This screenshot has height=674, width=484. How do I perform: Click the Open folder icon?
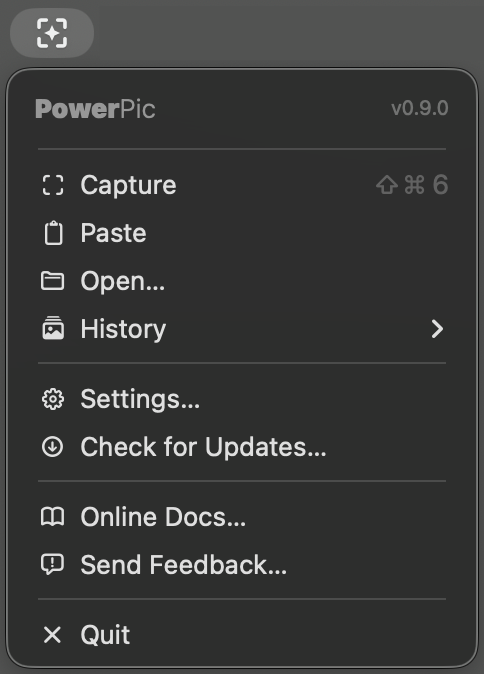click(x=52, y=281)
